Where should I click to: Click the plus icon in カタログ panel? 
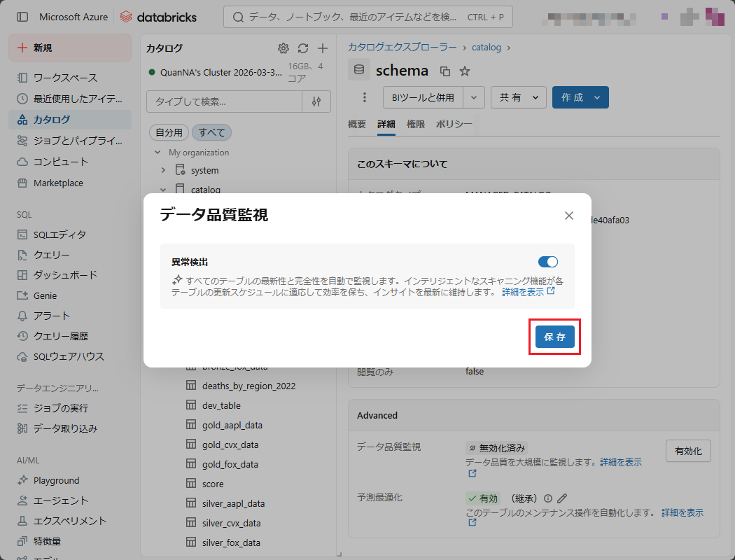click(x=323, y=48)
